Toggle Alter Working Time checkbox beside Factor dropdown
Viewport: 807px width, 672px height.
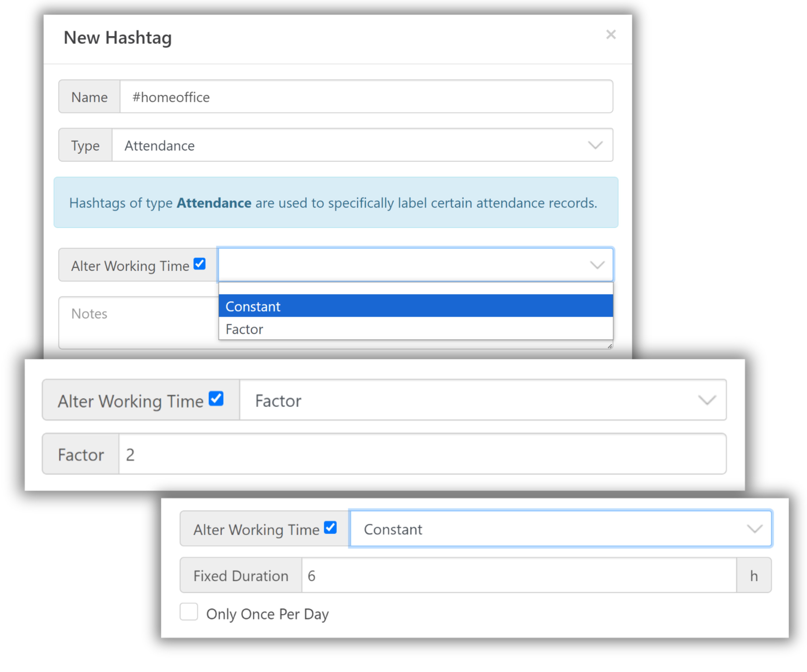[x=216, y=399]
